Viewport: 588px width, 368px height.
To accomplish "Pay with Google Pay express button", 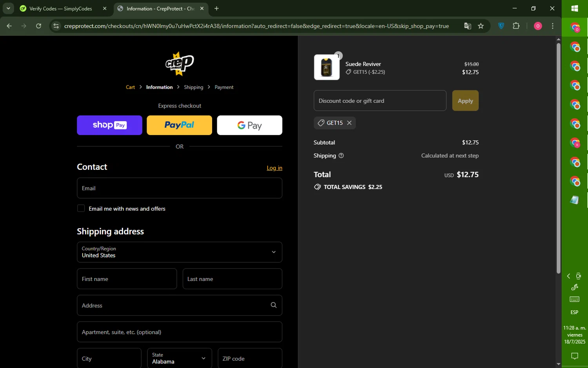I will click(x=249, y=125).
